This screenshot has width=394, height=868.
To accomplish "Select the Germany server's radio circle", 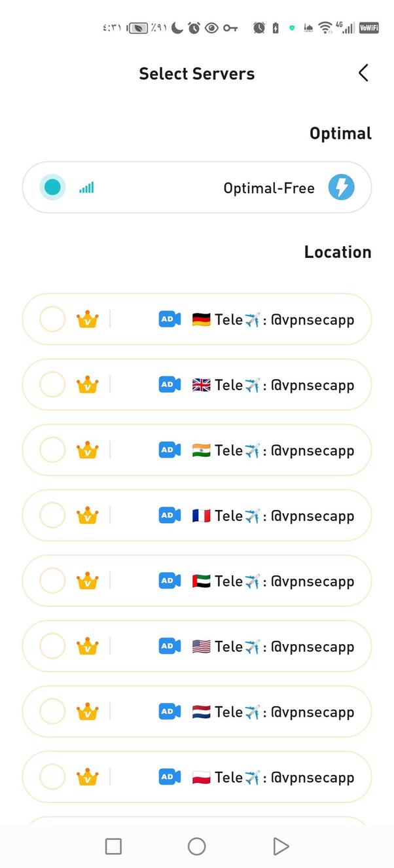I will pyautogui.click(x=52, y=319).
